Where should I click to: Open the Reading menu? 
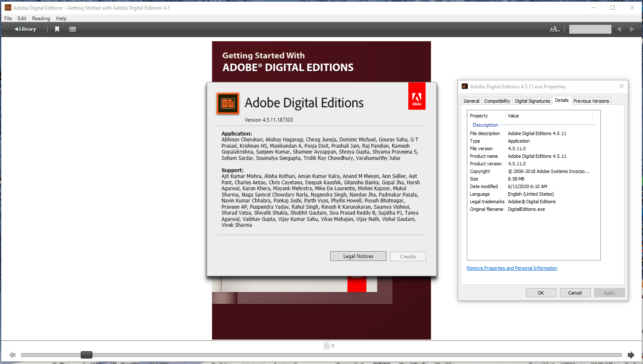[41, 18]
